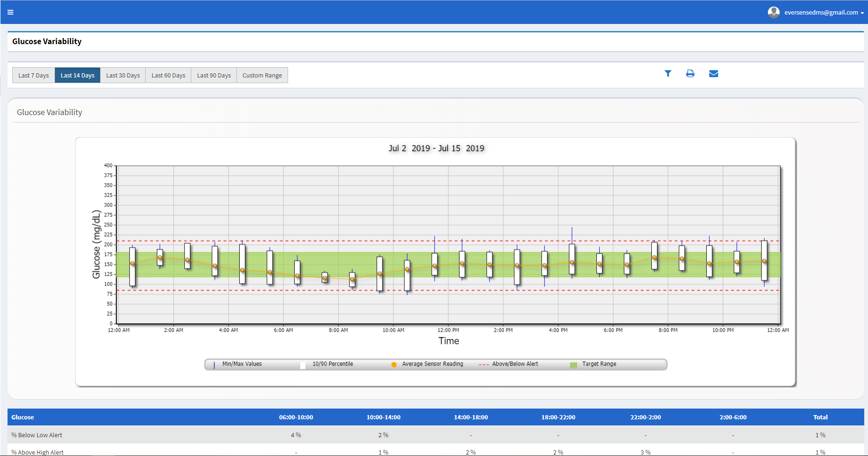Open the hamburger navigation menu
Screen dimensions: 868x456
(x=10, y=12)
